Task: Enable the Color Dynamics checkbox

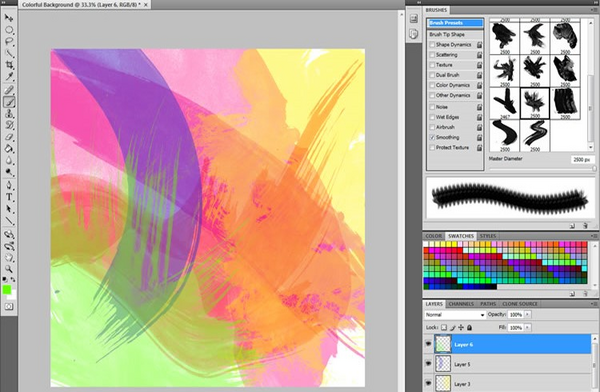Action: tap(432, 85)
